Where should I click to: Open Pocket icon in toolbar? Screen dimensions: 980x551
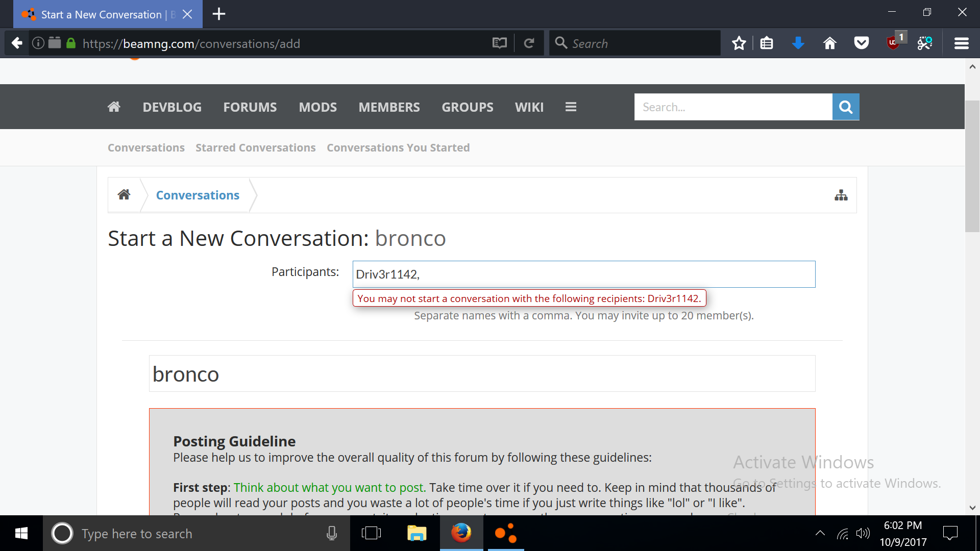pos(862,43)
